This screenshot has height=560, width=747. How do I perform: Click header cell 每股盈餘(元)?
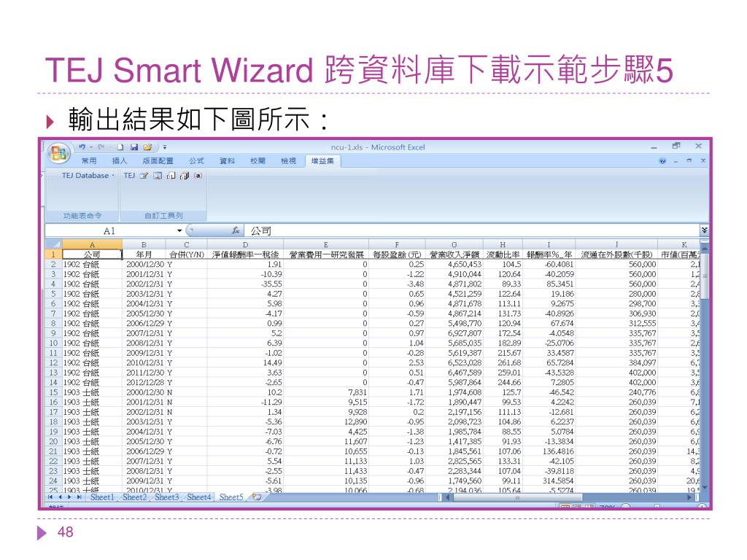coord(397,254)
